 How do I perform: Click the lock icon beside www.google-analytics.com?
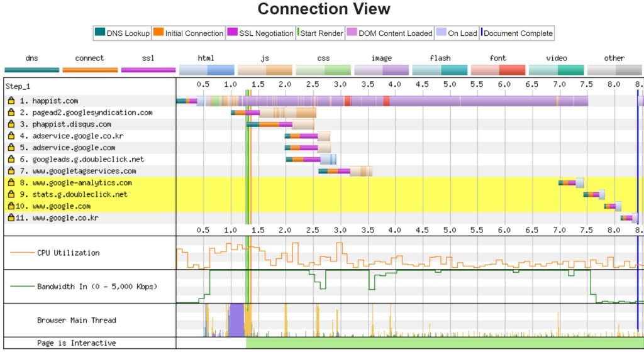pyautogui.click(x=11, y=182)
